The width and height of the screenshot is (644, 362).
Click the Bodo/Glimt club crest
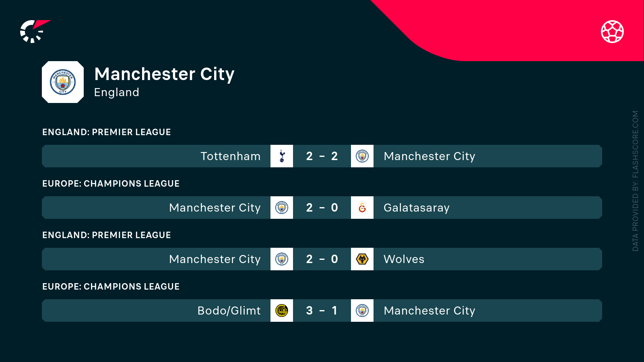pyautogui.click(x=282, y=311)
